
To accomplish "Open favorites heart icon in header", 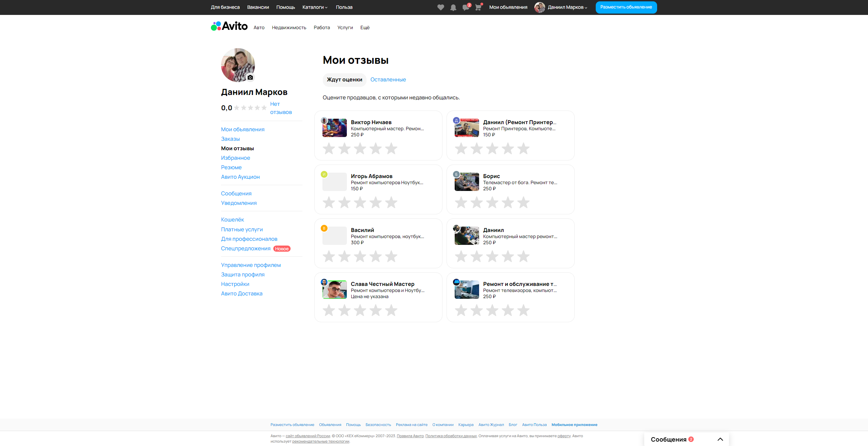I will pos(440,7).
